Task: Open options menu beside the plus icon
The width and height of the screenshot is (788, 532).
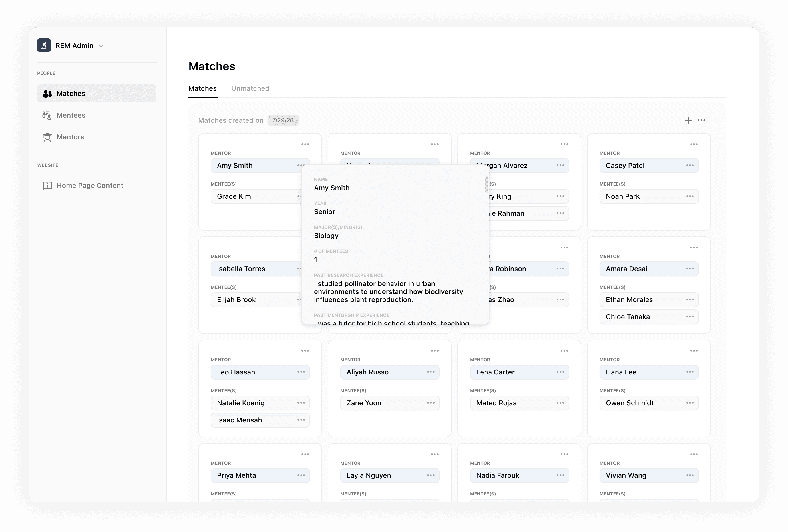Action: pyautogui.click(x=701, y=120)
